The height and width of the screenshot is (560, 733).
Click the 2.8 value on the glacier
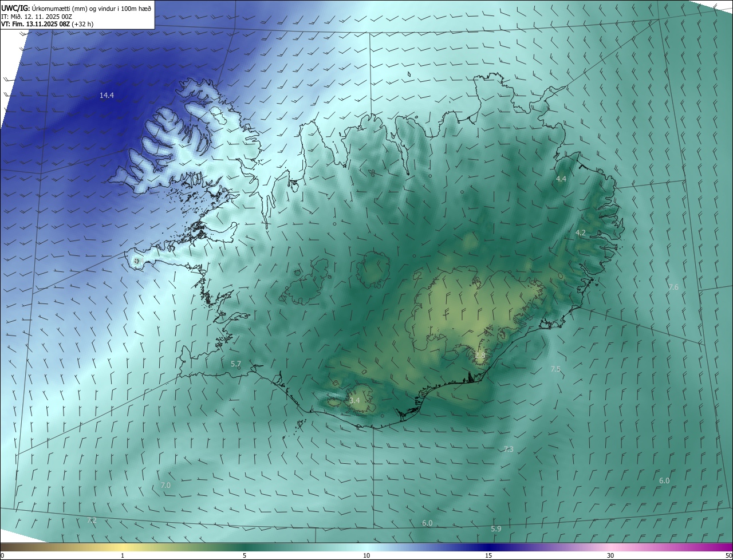coord(480,356)
